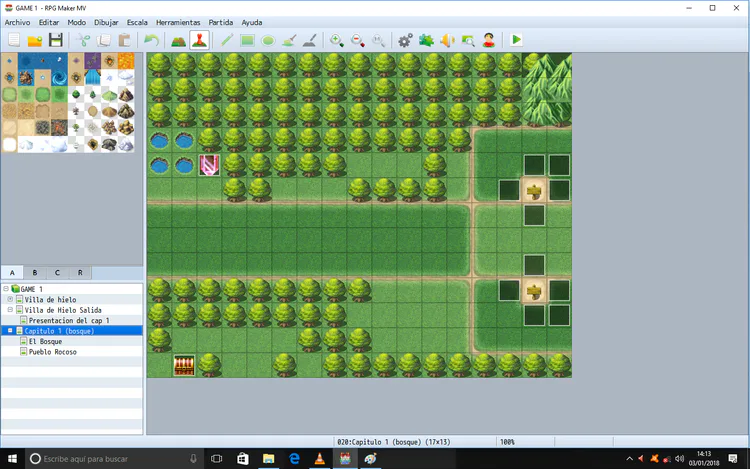Select the Villa de Hielo Salida map
Image resolution: width=750 pixels, height=469 pixels.
point(63,310)
